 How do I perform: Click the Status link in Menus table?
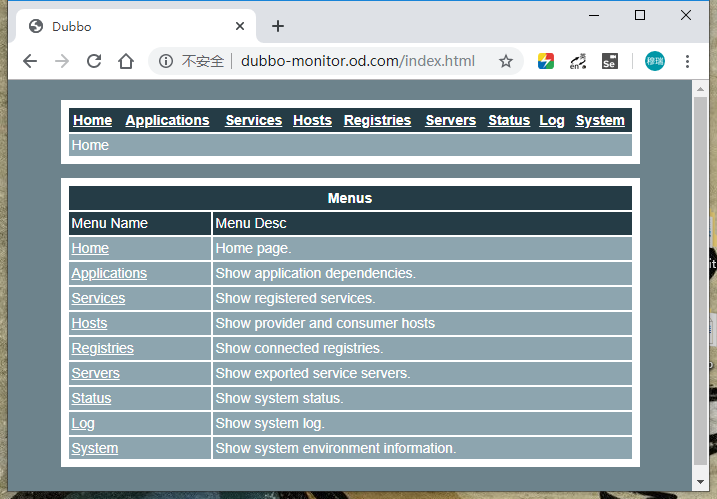click(91, 398)
